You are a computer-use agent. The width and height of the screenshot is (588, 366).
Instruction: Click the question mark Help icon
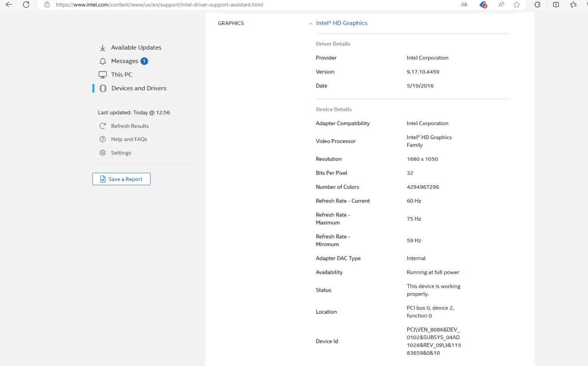(103, 139)
